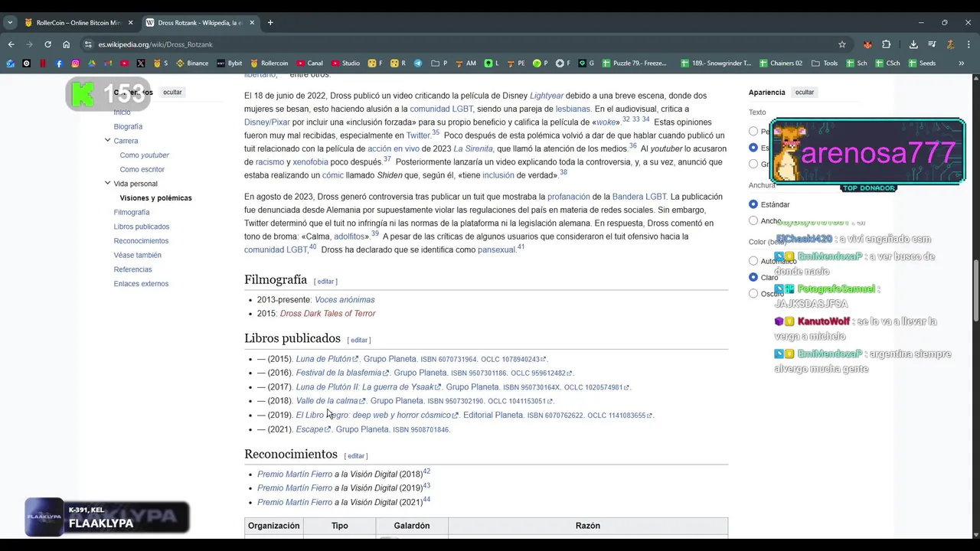Select the first Texto size radio button
The width and height of the screenshot is (980, 551).
click(753, 132)
